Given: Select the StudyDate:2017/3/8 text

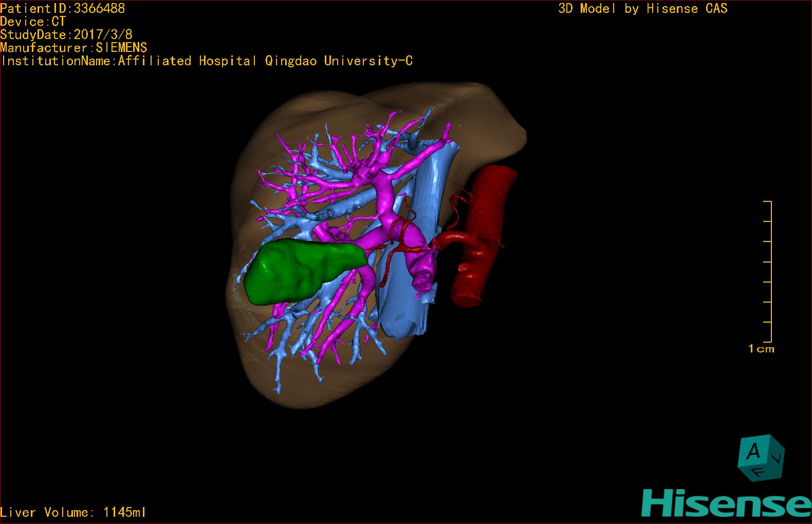Looking at the screenshot, I should coord(66,34).
